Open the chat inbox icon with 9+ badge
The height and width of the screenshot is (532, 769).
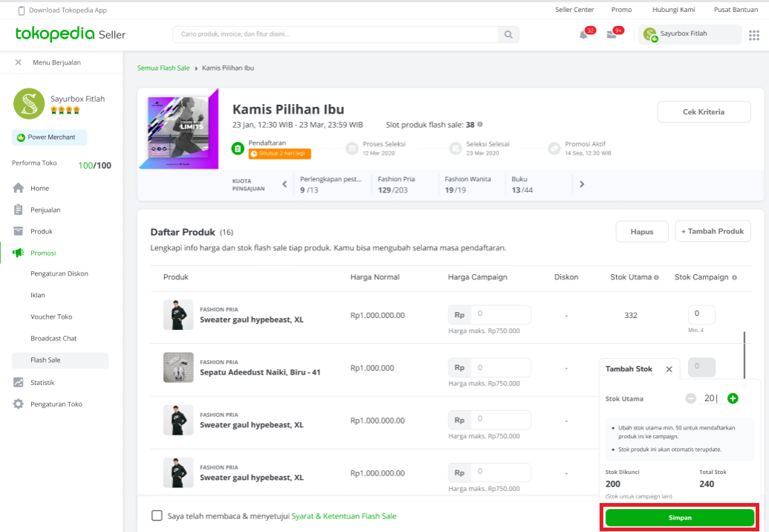pos(613,34)
